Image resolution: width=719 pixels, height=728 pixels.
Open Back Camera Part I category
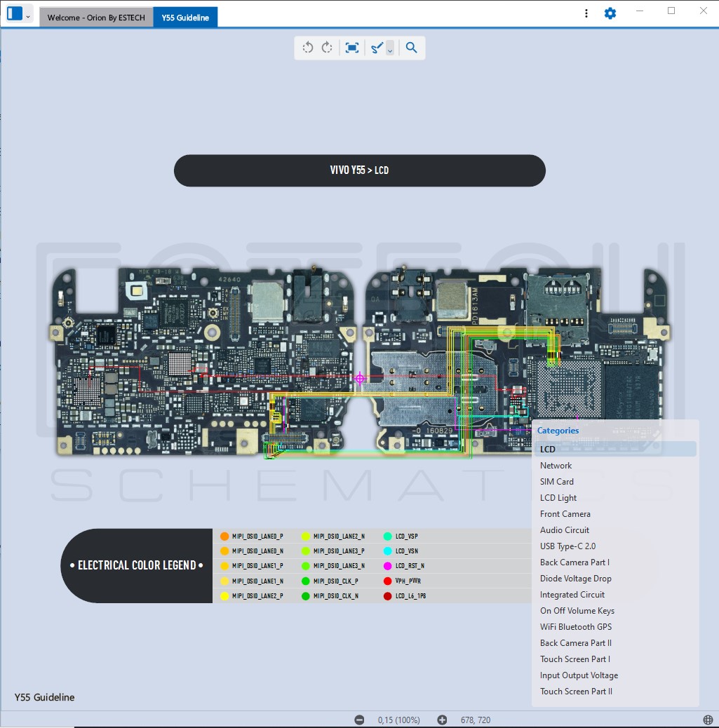click(x=615, y=562)
